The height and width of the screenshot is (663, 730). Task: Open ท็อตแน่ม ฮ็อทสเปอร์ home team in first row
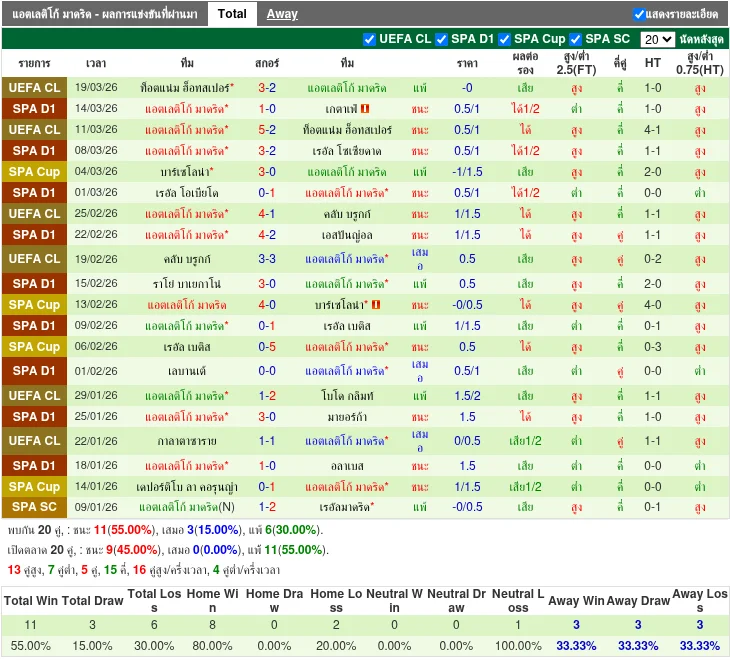(187, 88)
